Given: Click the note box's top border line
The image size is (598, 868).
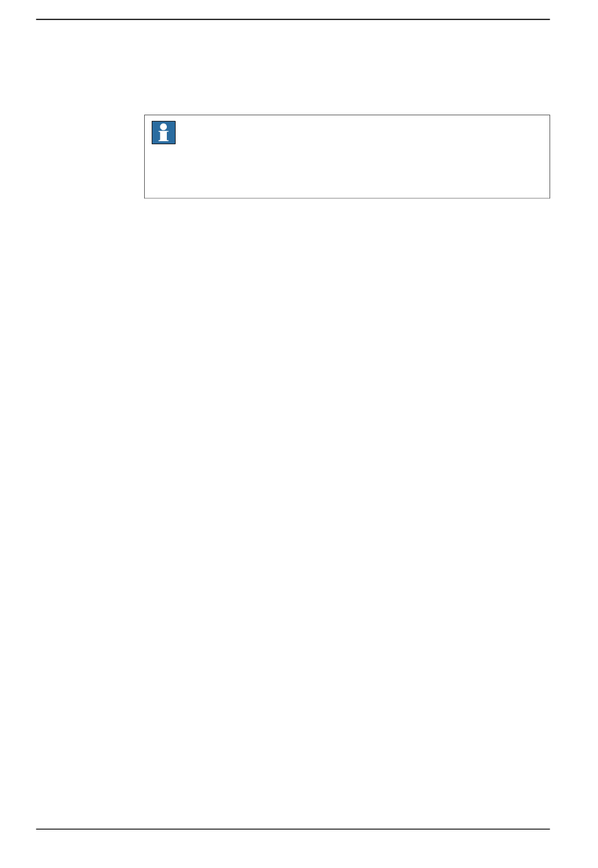Looking at the screenshot, I should [347, 115].
